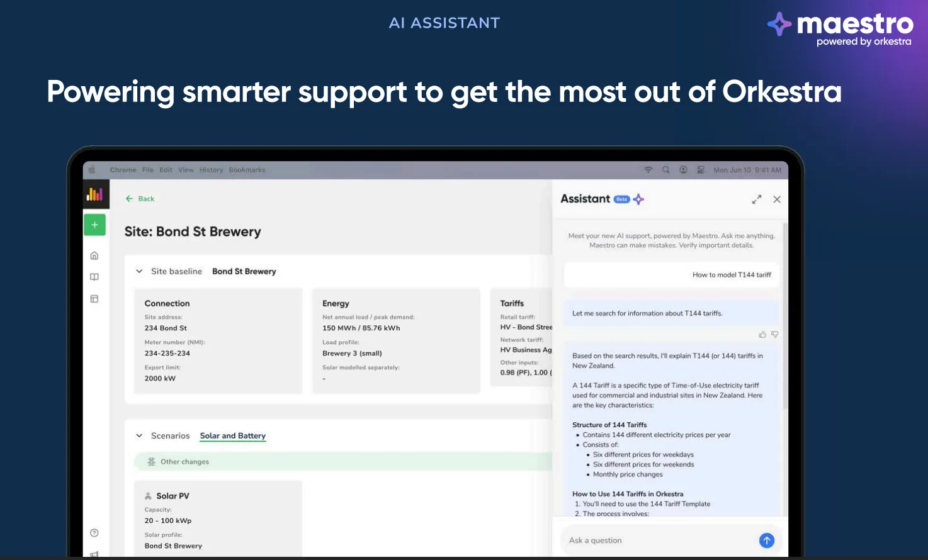The height and width of the screenshot is (560, 928).
Task: Click the back arrow icon
Action: pyautogui.click(x=129, y=199)
